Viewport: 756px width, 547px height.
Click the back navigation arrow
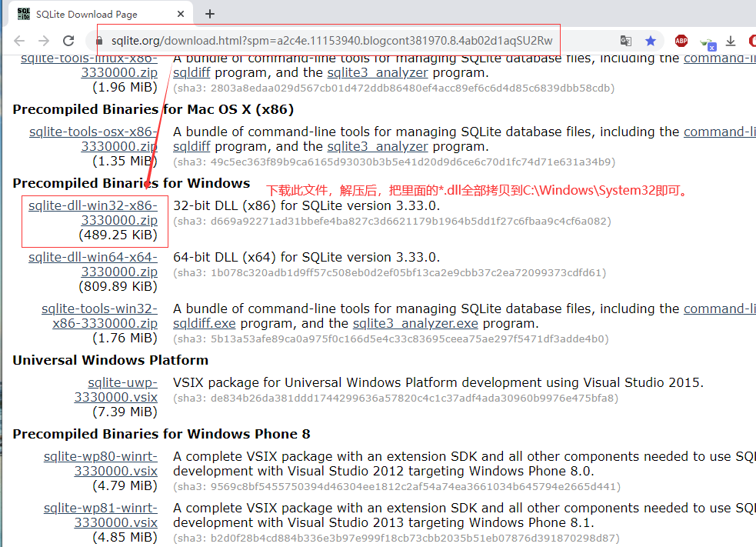pos(19,42)
